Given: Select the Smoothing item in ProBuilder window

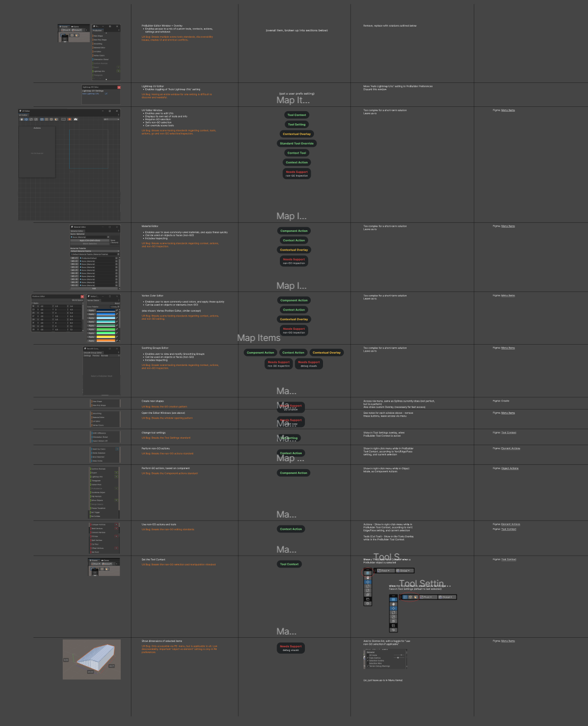Looking at the screenshot, I should click(x=98, y=44).
